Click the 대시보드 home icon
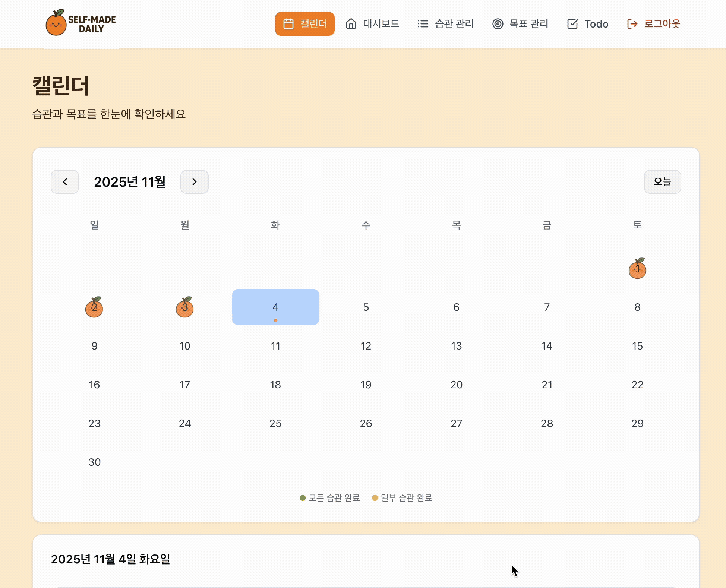 (x=350, y=23)
